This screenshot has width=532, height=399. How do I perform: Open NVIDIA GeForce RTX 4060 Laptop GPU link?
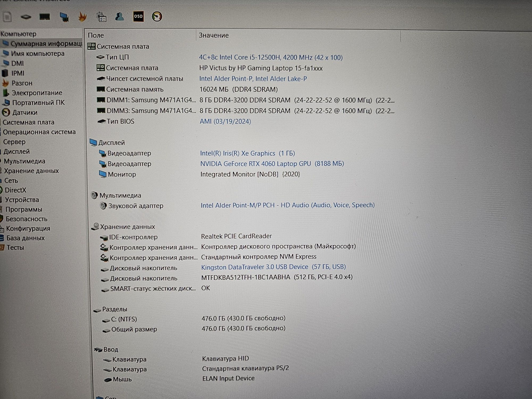click(272, 164)
